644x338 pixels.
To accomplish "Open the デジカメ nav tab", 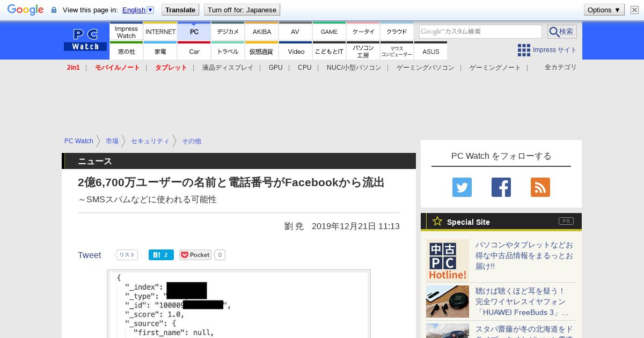I will 228,32.
